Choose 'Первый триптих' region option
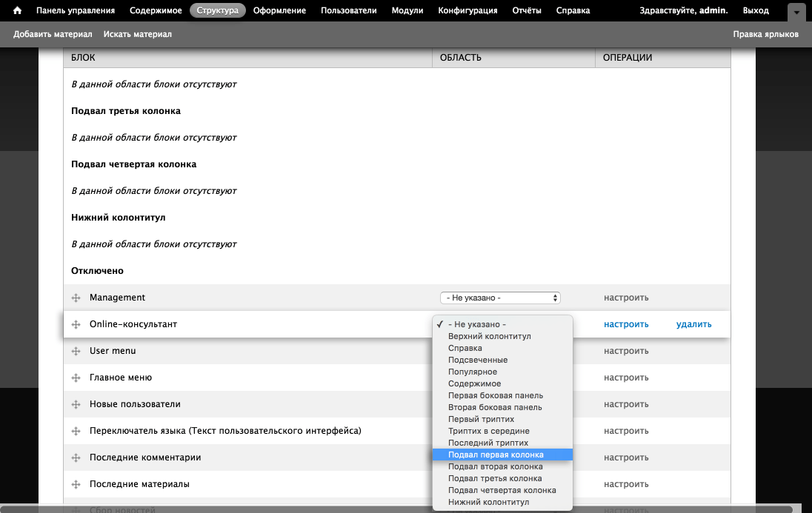The width and height of the screenshot is (812, 513). [x=503, y=419]
